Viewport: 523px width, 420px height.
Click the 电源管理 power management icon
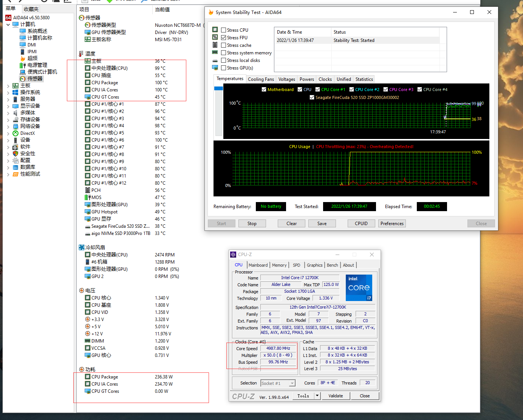[x=23, y=65]
